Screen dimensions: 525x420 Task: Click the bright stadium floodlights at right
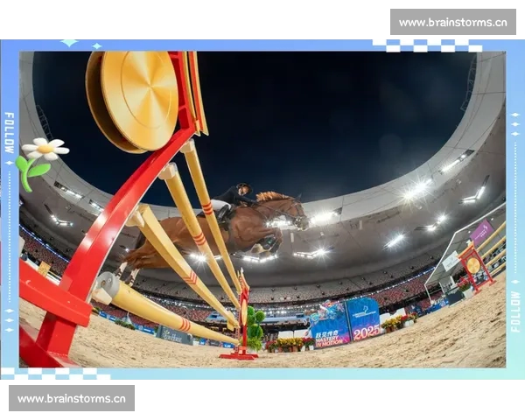[x=417, y=189]
